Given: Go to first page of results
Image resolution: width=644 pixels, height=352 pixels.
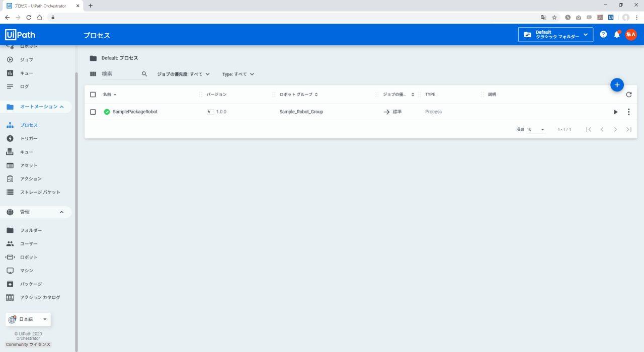Looking at the screenshot, I should coord(589,129).
